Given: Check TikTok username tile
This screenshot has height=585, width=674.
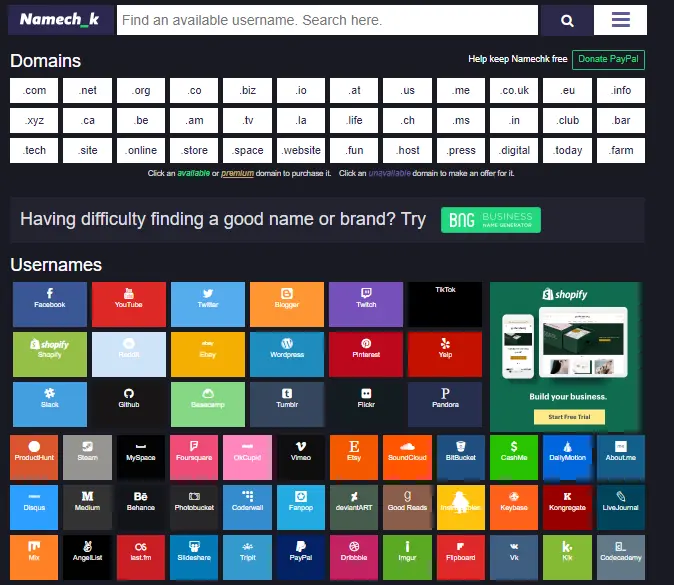Looking at the screenshot, I should tap(445, 304).
